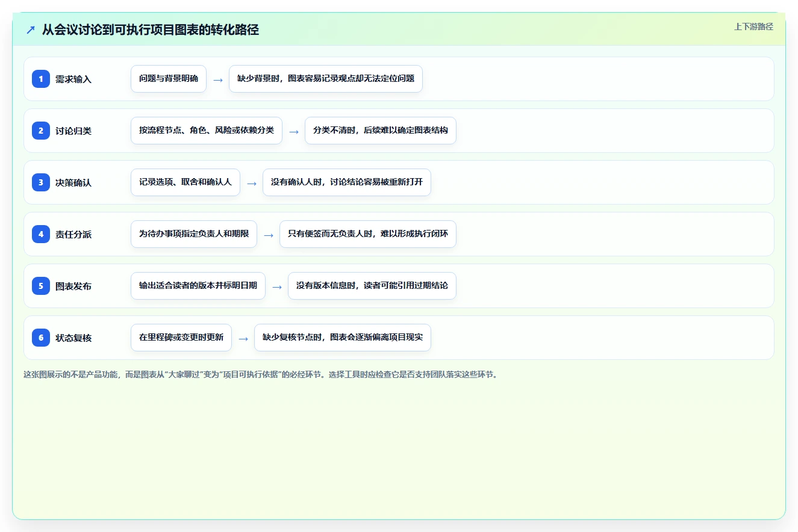Screen dimensions: 798x532
Task: Click the arrow in the 图表发布 row
Action: [x=277, y=286]
